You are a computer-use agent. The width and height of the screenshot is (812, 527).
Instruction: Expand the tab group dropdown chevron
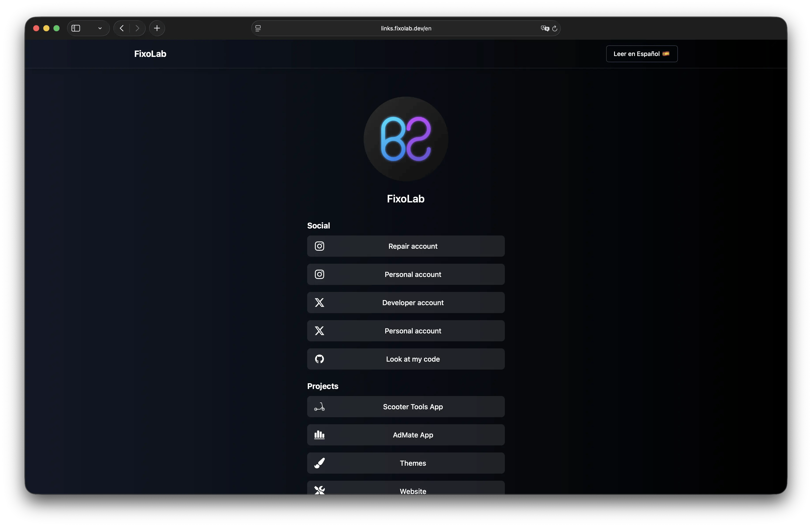(x=100, y=28)
